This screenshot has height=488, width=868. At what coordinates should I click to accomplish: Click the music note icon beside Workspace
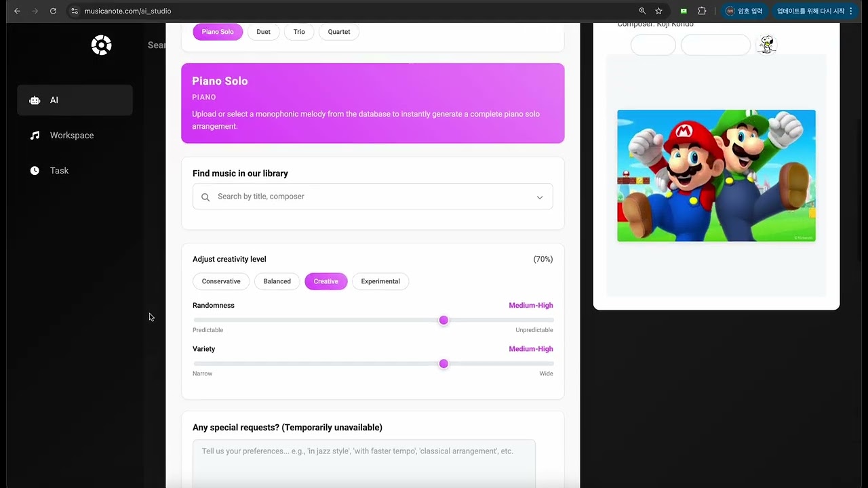pyautogui.click(x=35, y=136)
